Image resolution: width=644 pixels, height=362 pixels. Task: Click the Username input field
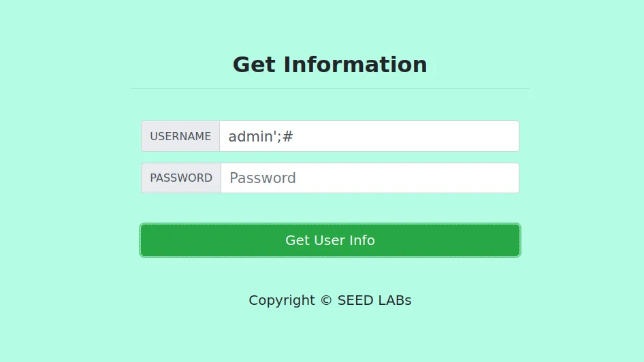[x=369, y=136]
